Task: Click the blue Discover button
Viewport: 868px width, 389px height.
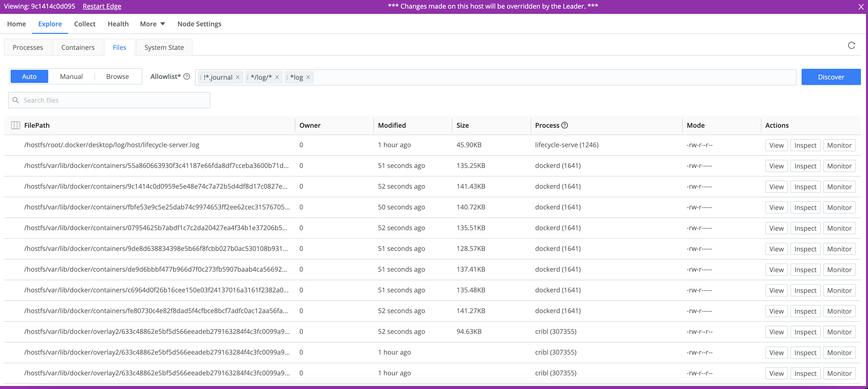Action: (831, 77)
